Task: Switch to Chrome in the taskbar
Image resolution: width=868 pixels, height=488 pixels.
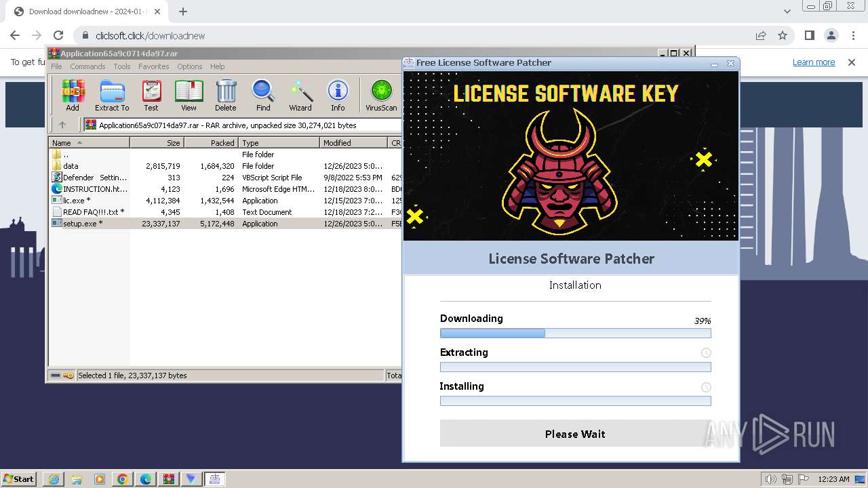Action: tap(122, 479)
